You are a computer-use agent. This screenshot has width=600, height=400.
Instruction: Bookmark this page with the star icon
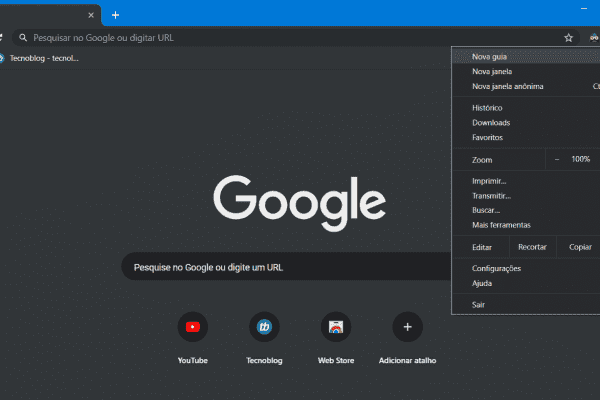568,38
